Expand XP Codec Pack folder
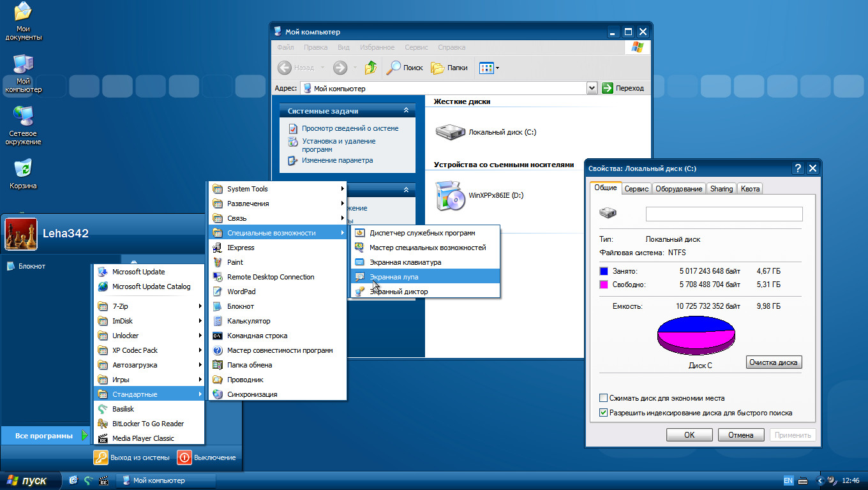This screenshot has width=868, height=490. pyautogui.click(x=149, y=350)
